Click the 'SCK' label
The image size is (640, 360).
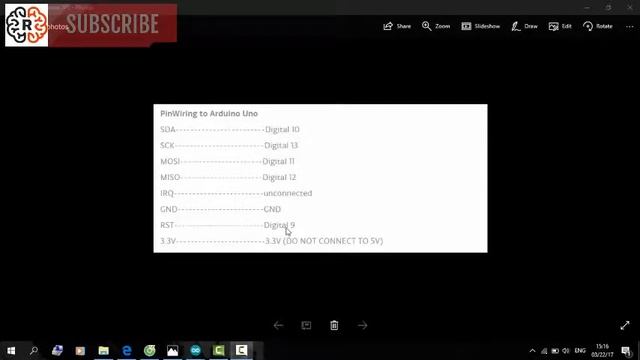tap(167, 145)
